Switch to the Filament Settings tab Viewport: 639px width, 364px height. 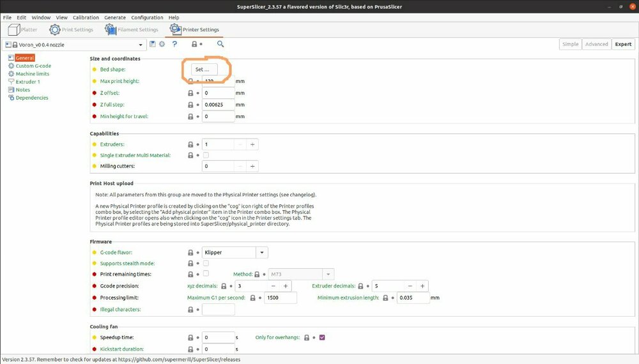click(132, 29)
